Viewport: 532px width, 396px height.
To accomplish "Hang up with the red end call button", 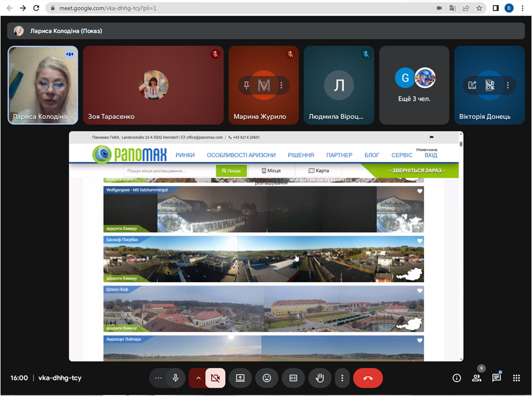I will tap(368, 378).
